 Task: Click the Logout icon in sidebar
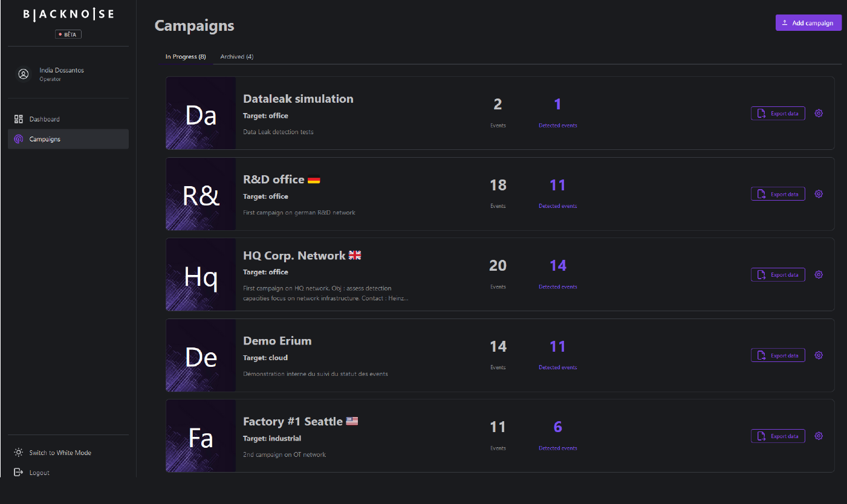click(19, 472)
